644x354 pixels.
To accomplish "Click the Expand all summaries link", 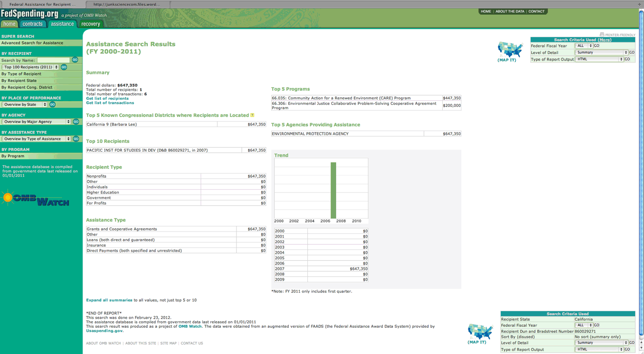I will pyautogui.click(x=109, y=300).
